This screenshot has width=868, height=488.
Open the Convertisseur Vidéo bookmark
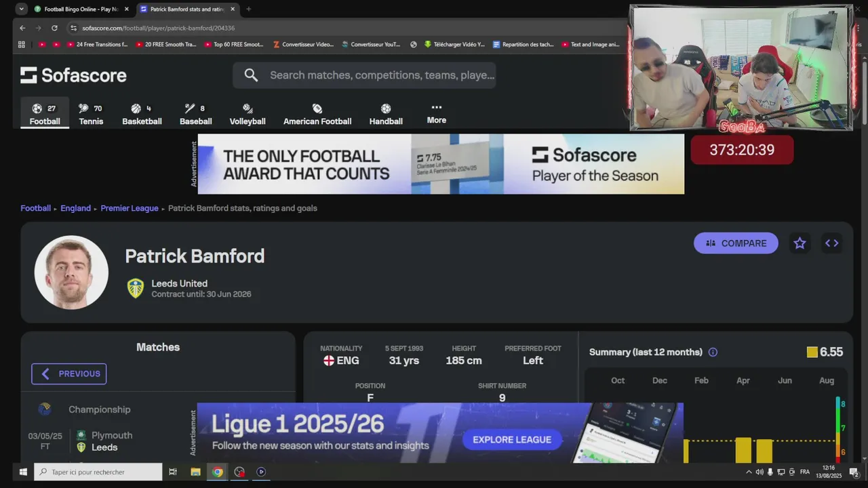[303, 45]
